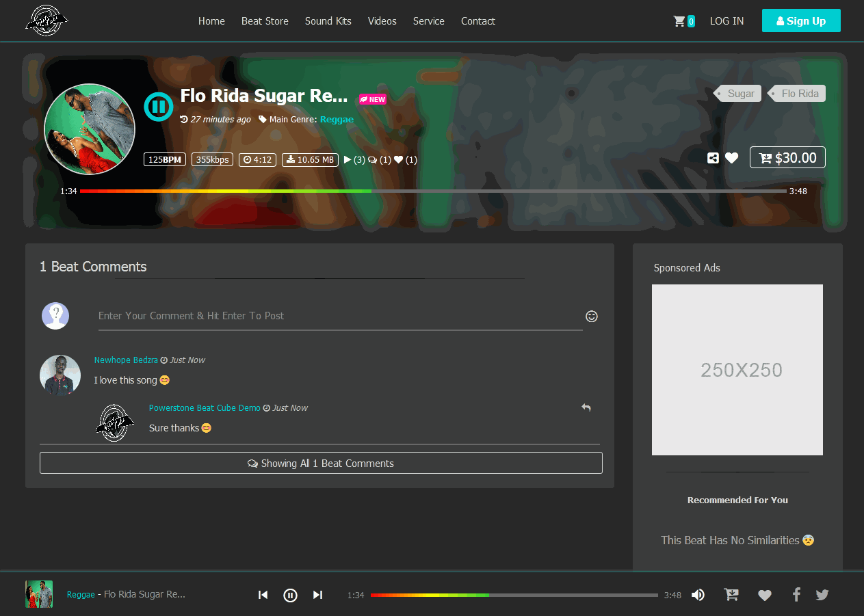Pause playback with the large circular pause button
Viewport: 864px width, 616px height.
pos(158,106)
